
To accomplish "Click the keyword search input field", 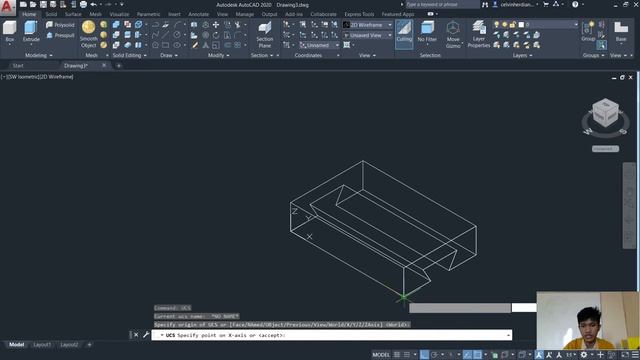I will (442, 4).
